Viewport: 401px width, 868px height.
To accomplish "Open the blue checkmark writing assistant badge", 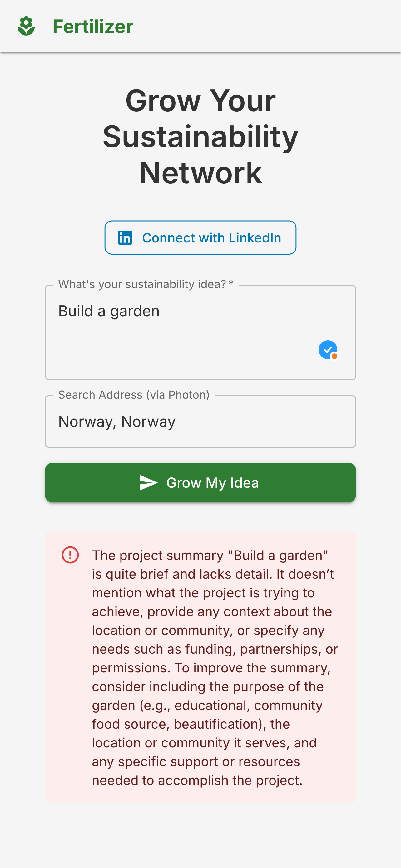I will pyautogui.click(x=328, y=350).
